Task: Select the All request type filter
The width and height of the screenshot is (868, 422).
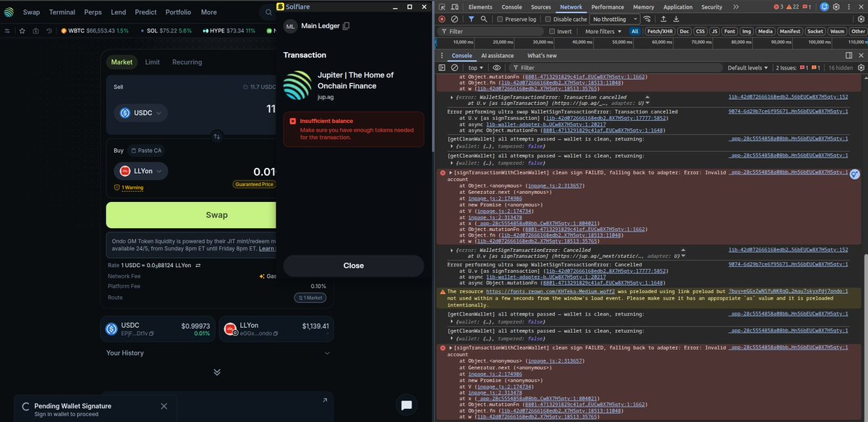Action: tap(634, 32)
